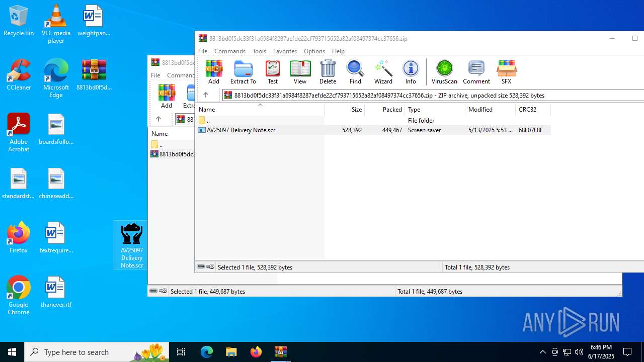Click Name column header in back window
The image size is (644, 362).
click(x=159, y=133)
